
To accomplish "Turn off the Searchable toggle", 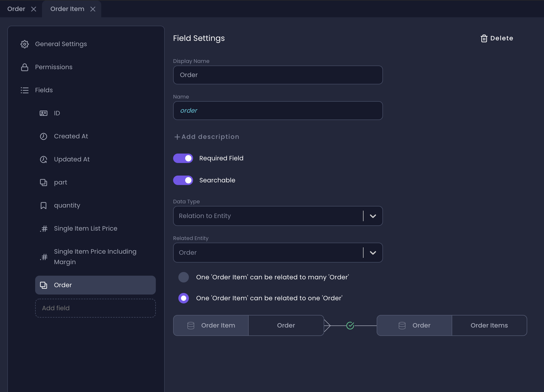I will click(x=183, y=180).
